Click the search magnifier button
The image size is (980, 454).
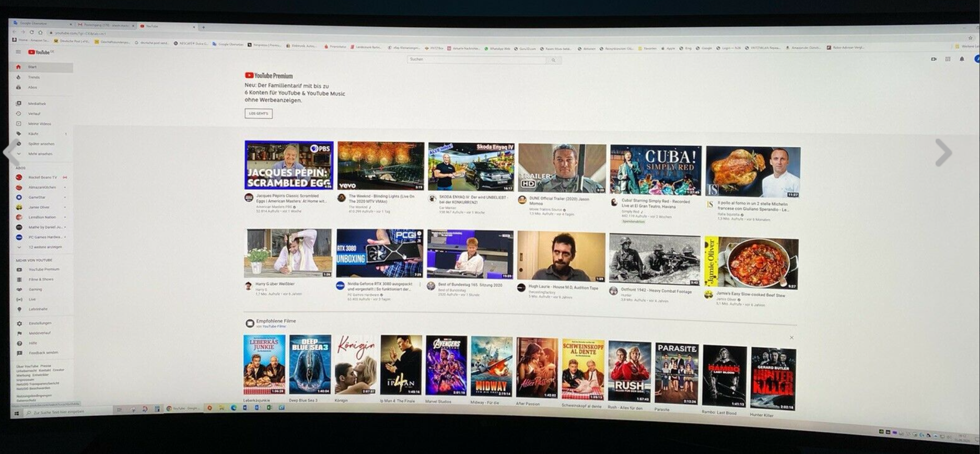coord(553,61)
